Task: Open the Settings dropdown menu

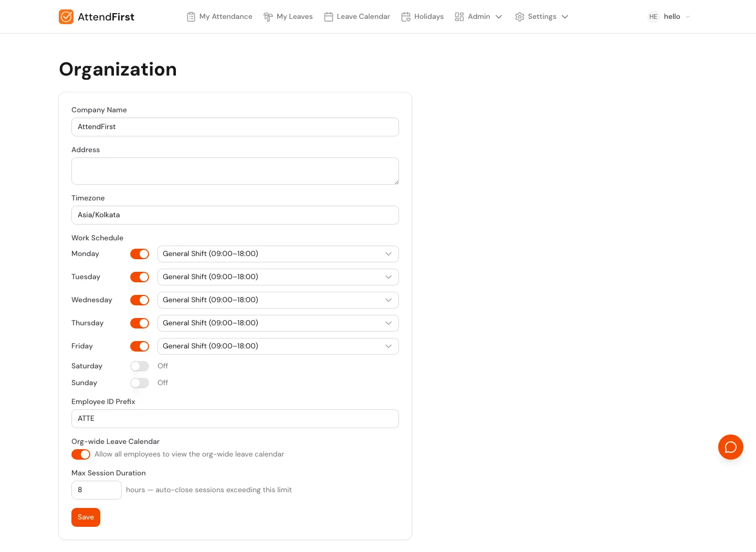Action: click(x=542, y=16)
